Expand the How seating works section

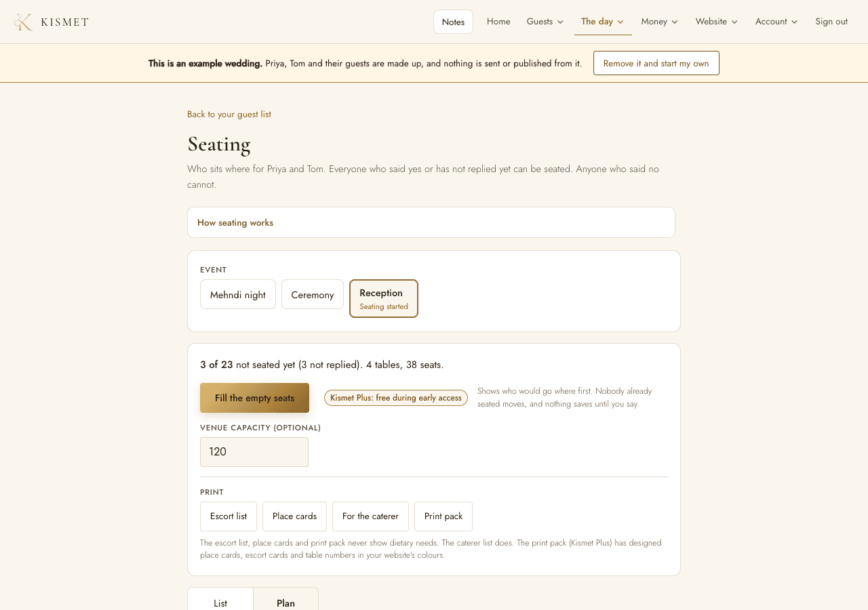click(x=431, y=222)
